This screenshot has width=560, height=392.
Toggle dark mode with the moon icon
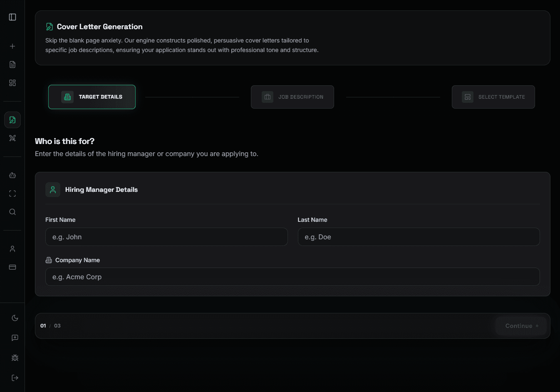click(15, 318)
